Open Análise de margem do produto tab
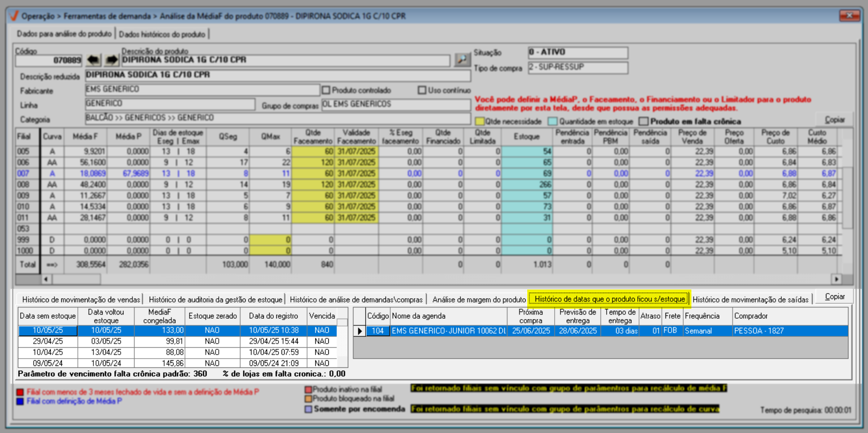Viewport: 868px width, 433px height. click(479, 299)
